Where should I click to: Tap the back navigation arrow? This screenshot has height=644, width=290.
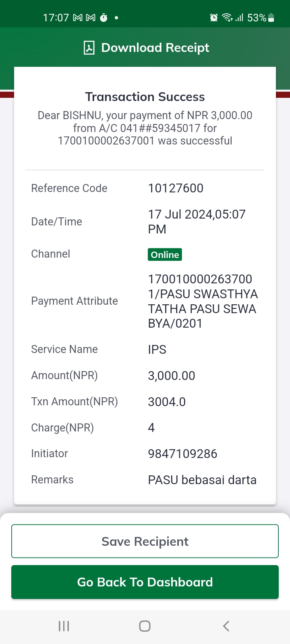click(x=226, y=626)
